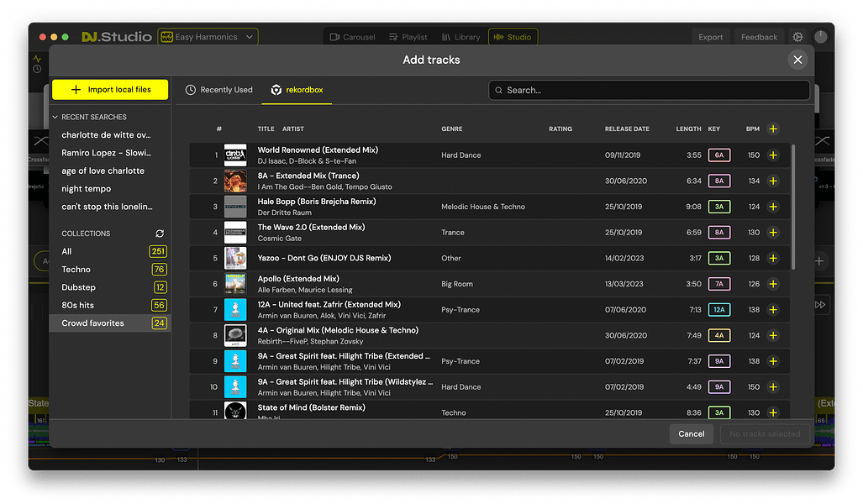The width and height of the screenshot is (863, 504).
Task: Open the Dubstep collection
Action: [x=110, y=287]
